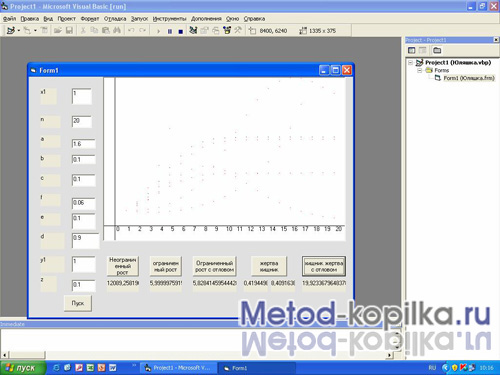The image size is (500, 375).
Task: Click the Save Project floppy icon
Action: click(x=69, y=31)
